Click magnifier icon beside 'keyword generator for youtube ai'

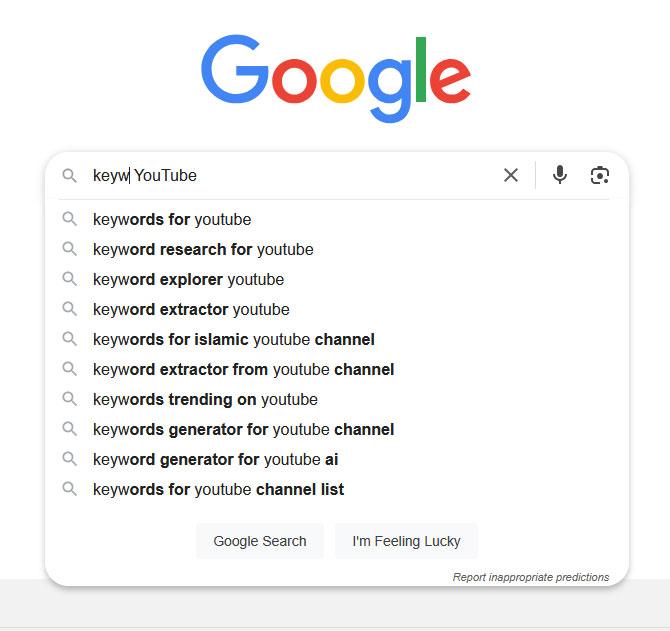click(69, 459)
